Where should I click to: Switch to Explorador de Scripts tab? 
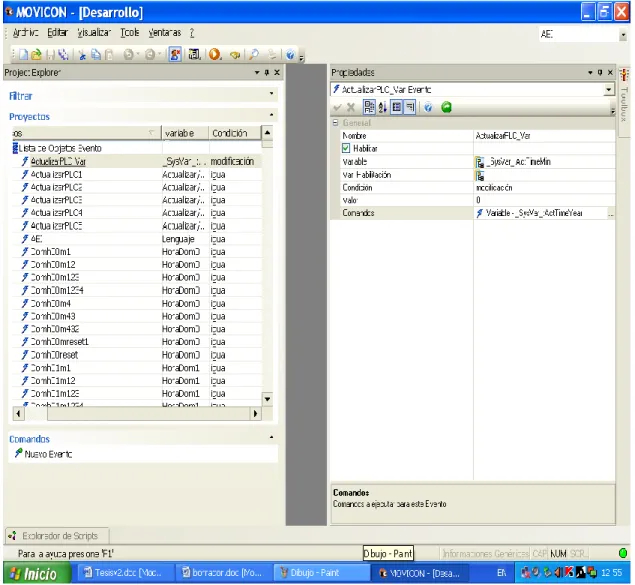coord(57,536)
